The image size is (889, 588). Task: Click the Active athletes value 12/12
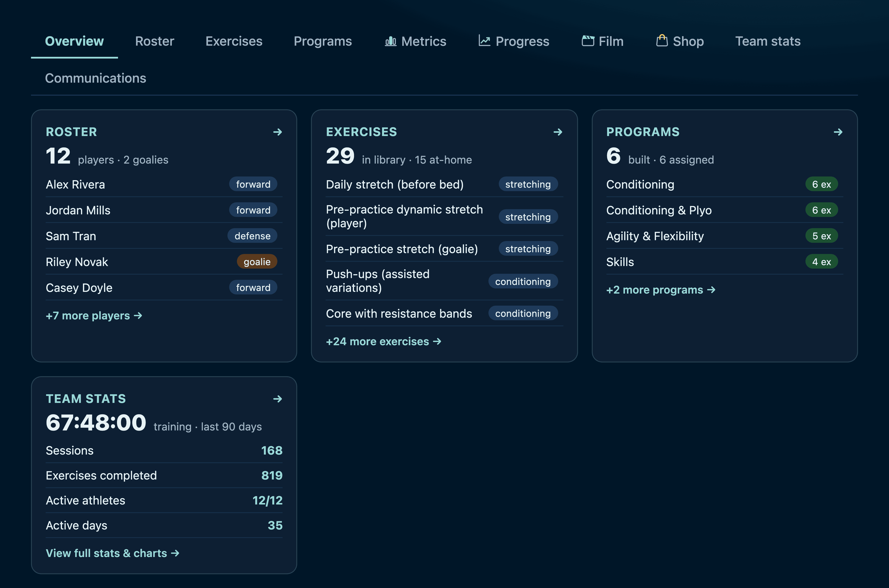[267, 501]
